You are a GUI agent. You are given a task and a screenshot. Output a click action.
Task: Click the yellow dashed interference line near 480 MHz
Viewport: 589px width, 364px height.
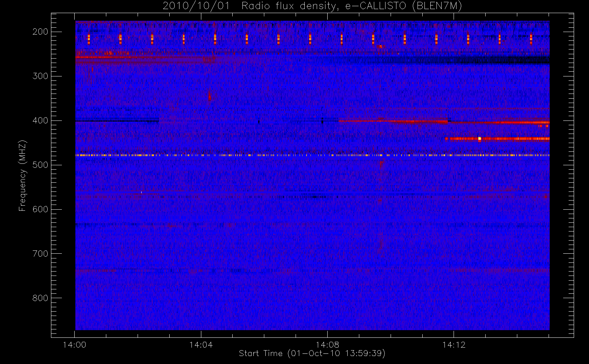pyautogui.click(x=312, y=155)
